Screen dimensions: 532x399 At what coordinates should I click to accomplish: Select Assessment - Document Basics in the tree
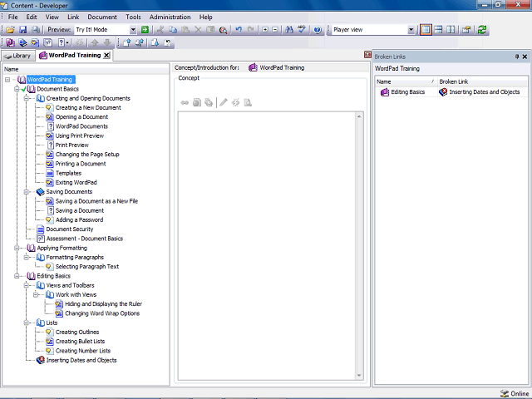click(85, 239)
